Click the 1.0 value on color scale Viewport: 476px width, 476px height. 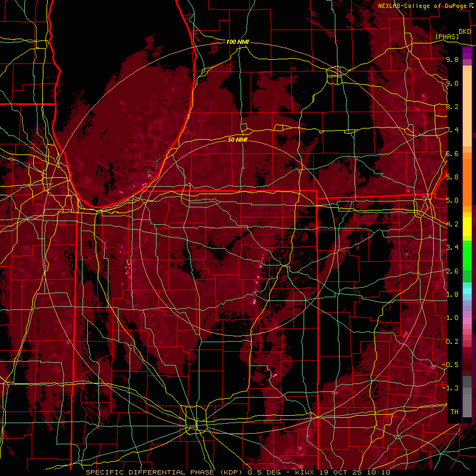(452, 318)
